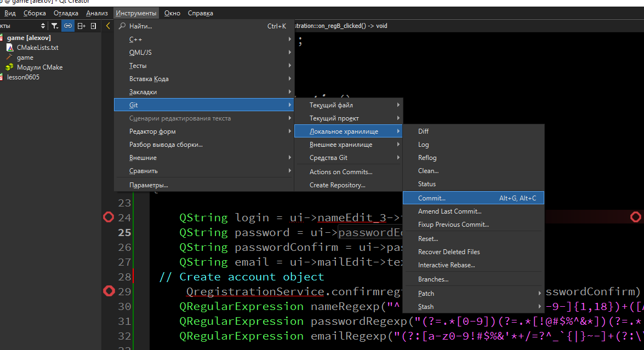Screen dimensions: 644x350
Task: Expand the Stash submenu
Action: coord(474,307)
